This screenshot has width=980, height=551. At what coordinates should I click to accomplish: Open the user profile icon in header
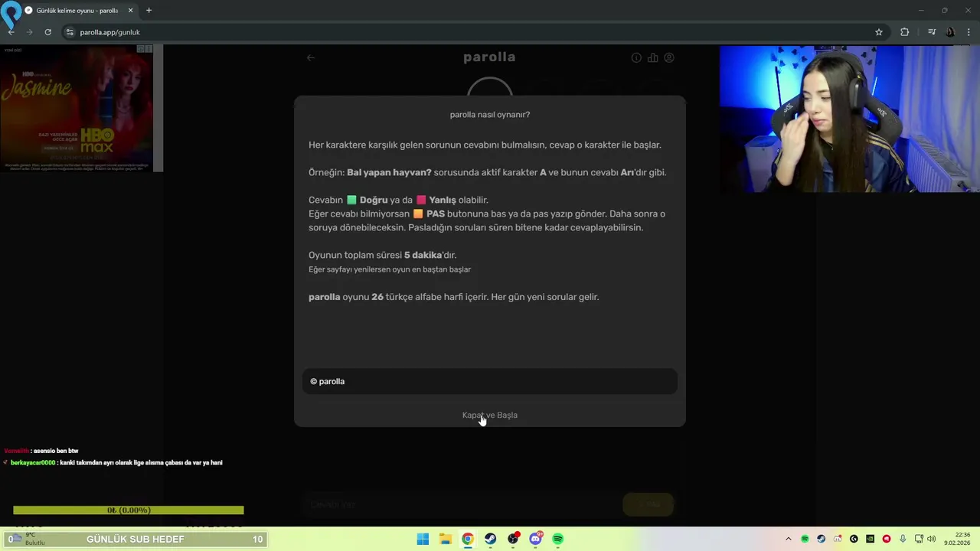(669, 57)
